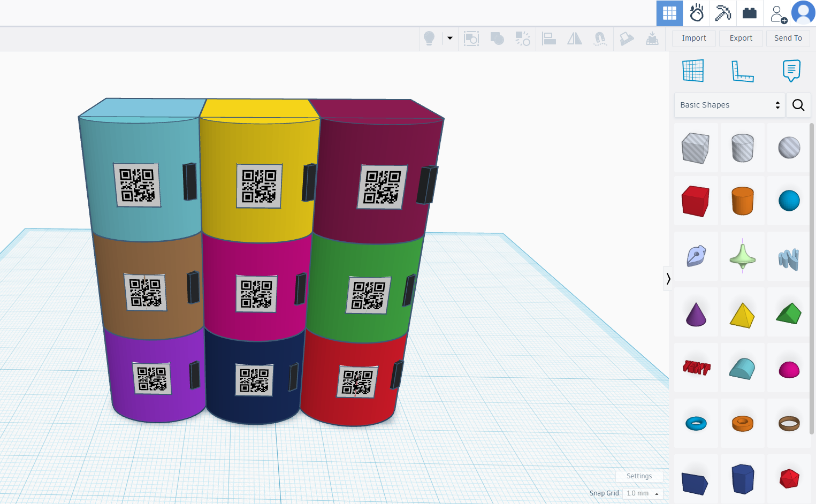Image resolution: width=816 pixels, height=504 pixels.
Task: Open the Blocks pickaxe mode
Action: tap(723, 13)
